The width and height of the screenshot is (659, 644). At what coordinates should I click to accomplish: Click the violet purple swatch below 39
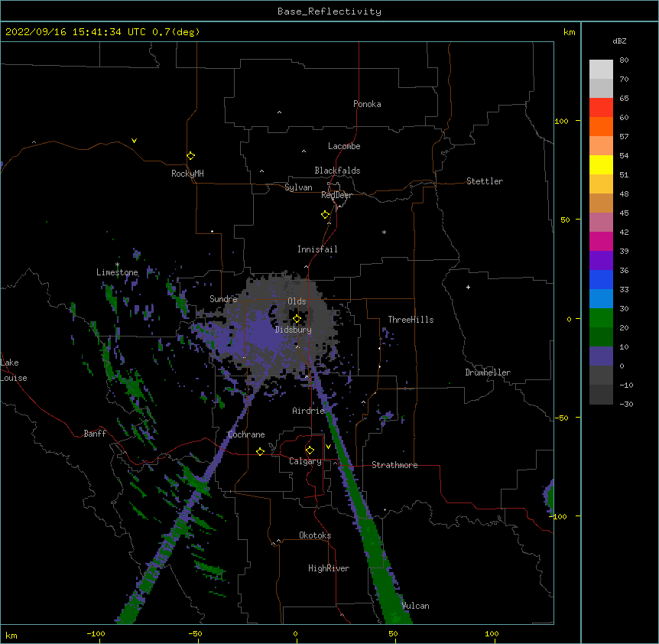[601, 261]
